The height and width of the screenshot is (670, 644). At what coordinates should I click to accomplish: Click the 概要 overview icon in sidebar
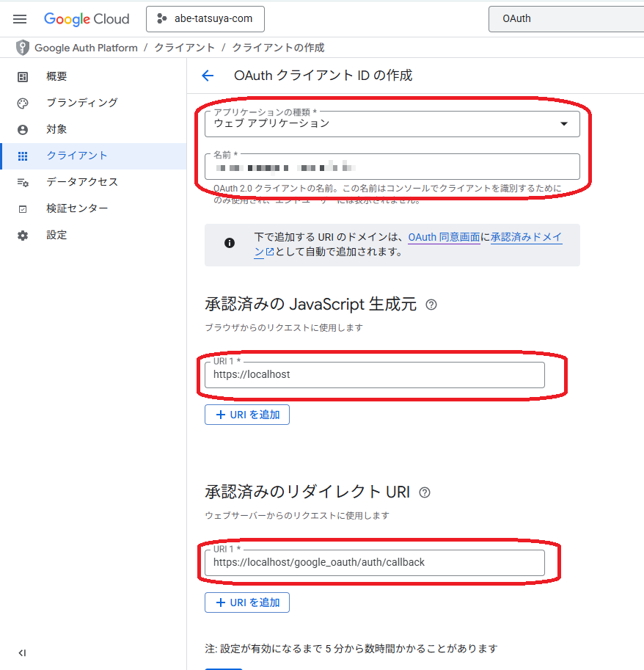point(23,76)
